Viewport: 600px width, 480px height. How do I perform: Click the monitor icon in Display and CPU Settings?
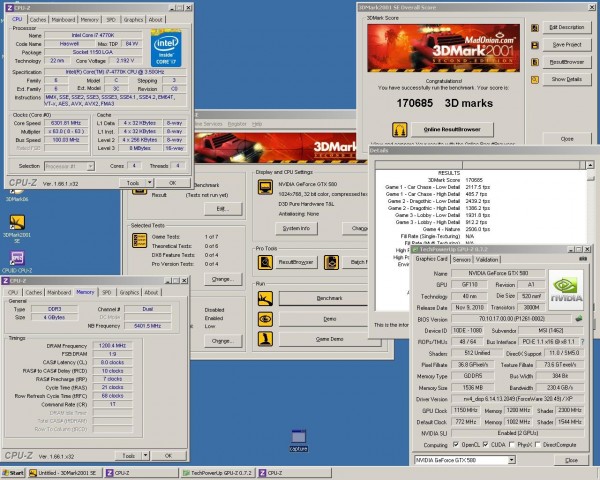265,187
